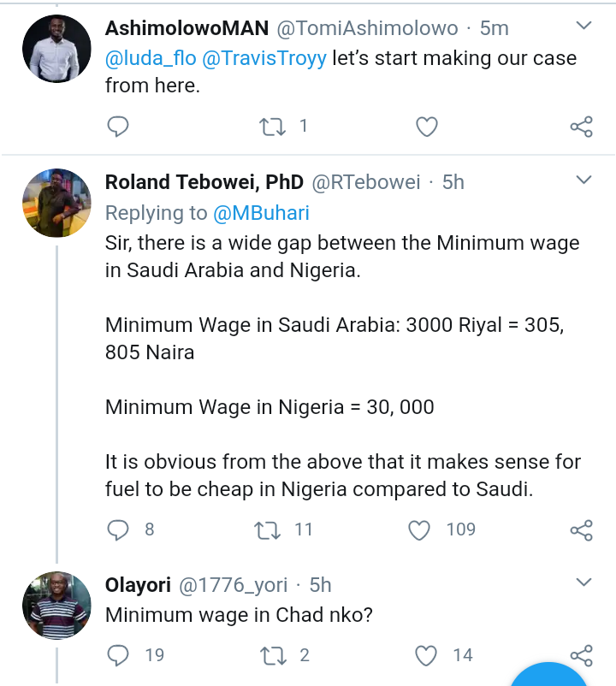Reply to AshimolowoMAN's tweet
Screen dimensions: 616x686
point(117,127)
